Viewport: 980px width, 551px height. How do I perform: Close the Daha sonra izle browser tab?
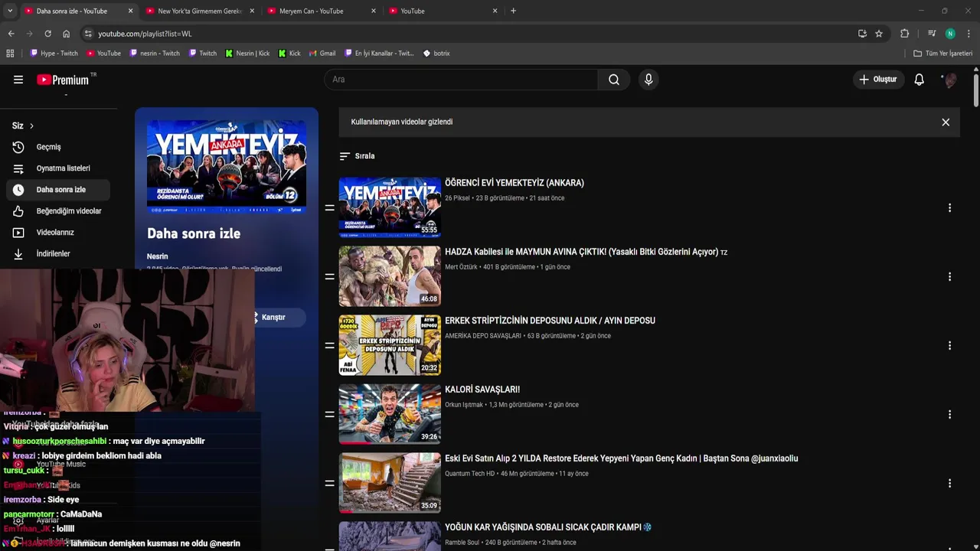pyautogui.click(x=130, y=11)
